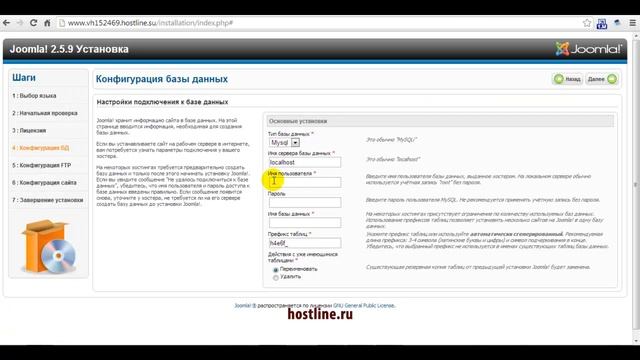The height and width of the screenshot is (360, 640).
Task: Click the Пароль input field
Action: pos(305,202)
